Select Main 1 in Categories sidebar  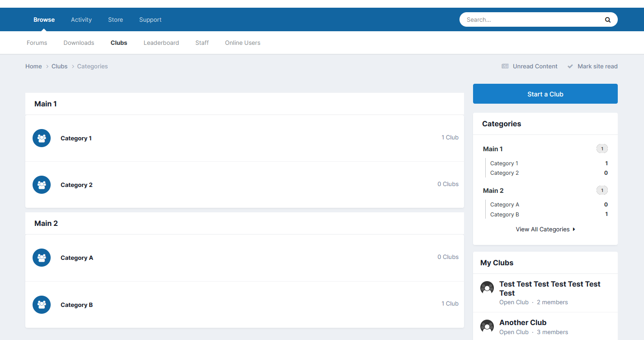pos(493,149)
